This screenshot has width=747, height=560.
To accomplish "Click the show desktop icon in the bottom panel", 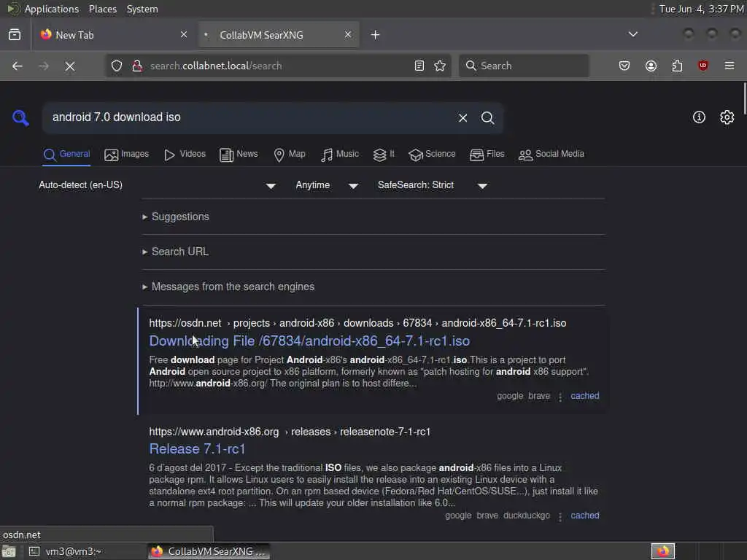I will pos(9,552).
